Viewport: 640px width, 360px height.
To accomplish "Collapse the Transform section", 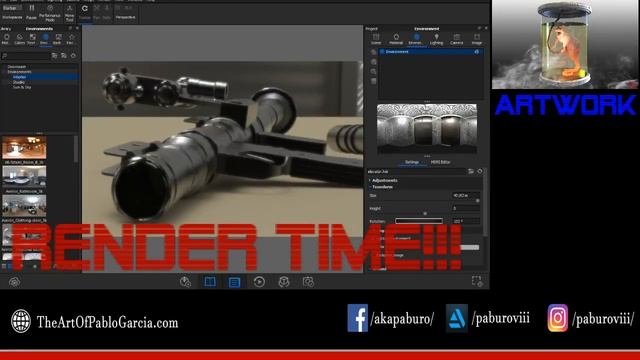I will [382, 187].
